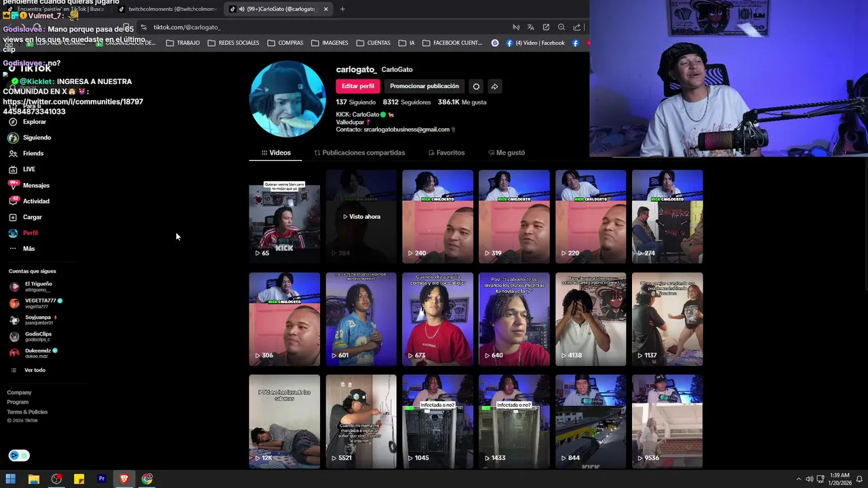Viewport: 868px width, 488px height.
Task: Open CUENTAS bookmarks folder
Action: 373,43
